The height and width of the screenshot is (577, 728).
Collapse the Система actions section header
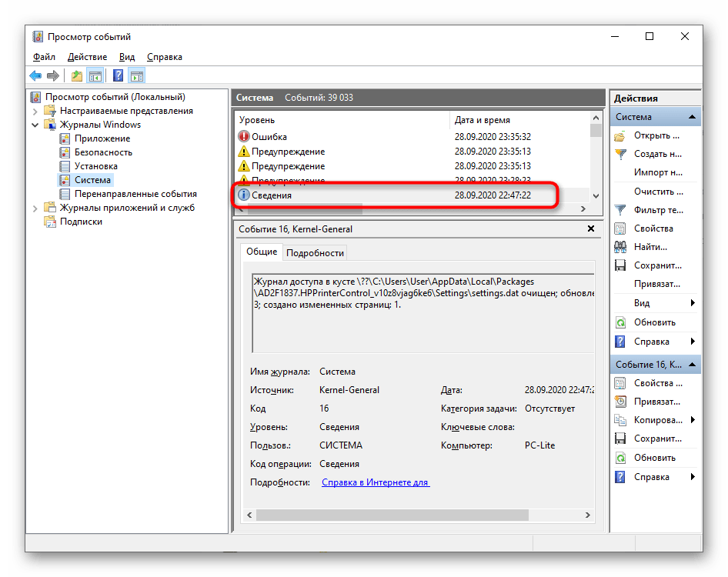693,117
